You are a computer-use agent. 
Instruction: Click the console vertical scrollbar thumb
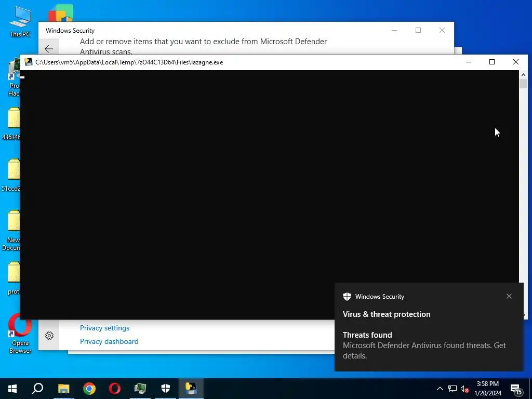pos(523,84)
